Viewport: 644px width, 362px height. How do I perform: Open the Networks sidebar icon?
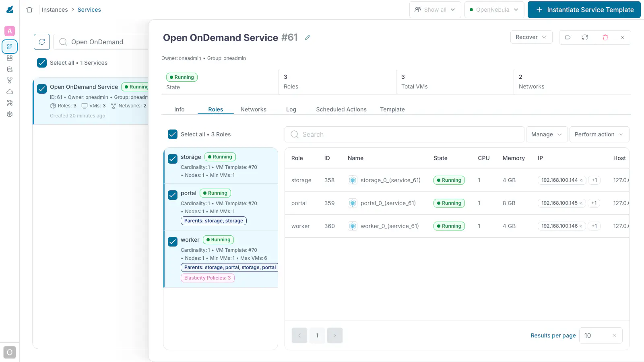tap(10, 80)
